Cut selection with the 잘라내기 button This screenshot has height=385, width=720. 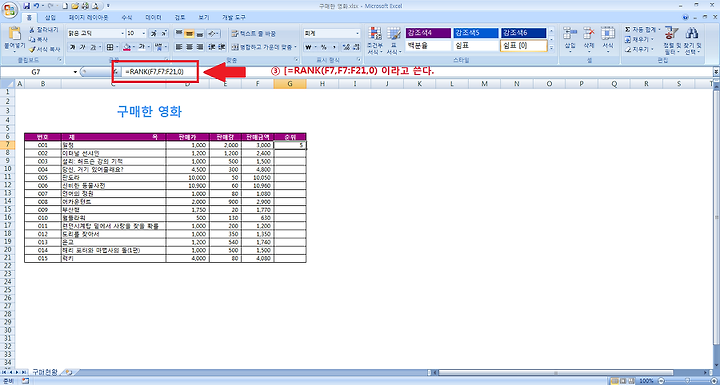(43, 29)
